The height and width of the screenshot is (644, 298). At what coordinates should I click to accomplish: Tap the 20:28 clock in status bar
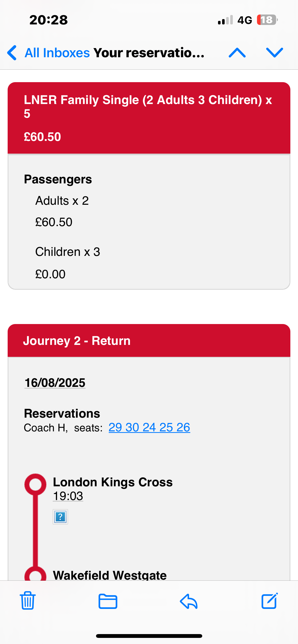click(49, 20)
